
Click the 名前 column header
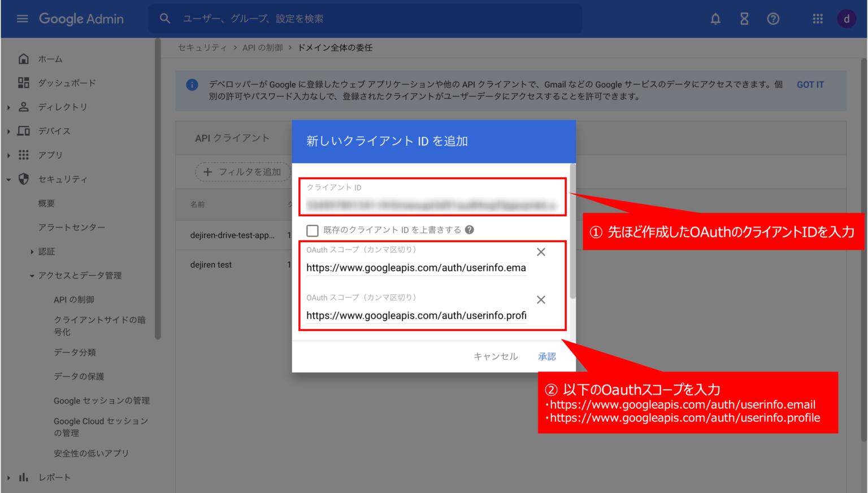coord(197,204)
